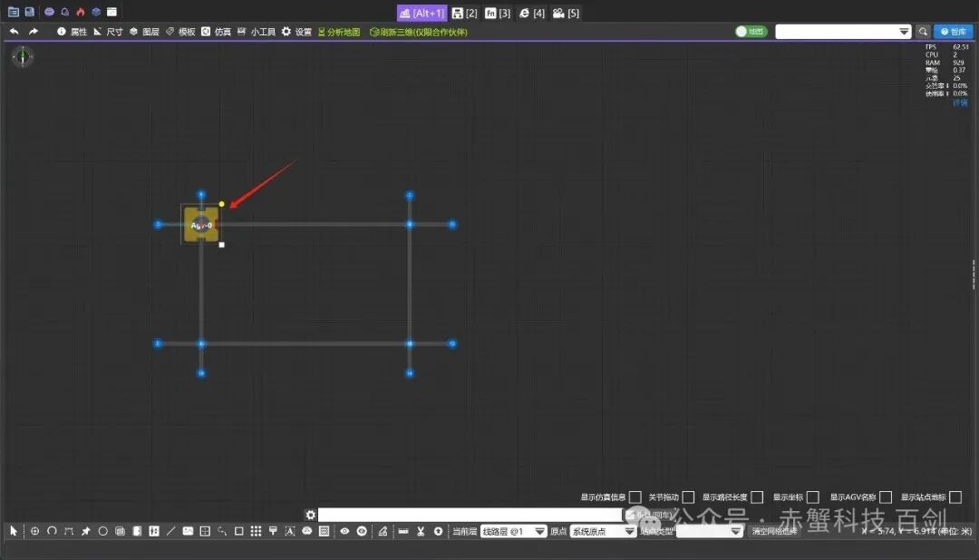Click the 分析地图 button
Viewport: 979px width, 560px height.
point(339,32)
